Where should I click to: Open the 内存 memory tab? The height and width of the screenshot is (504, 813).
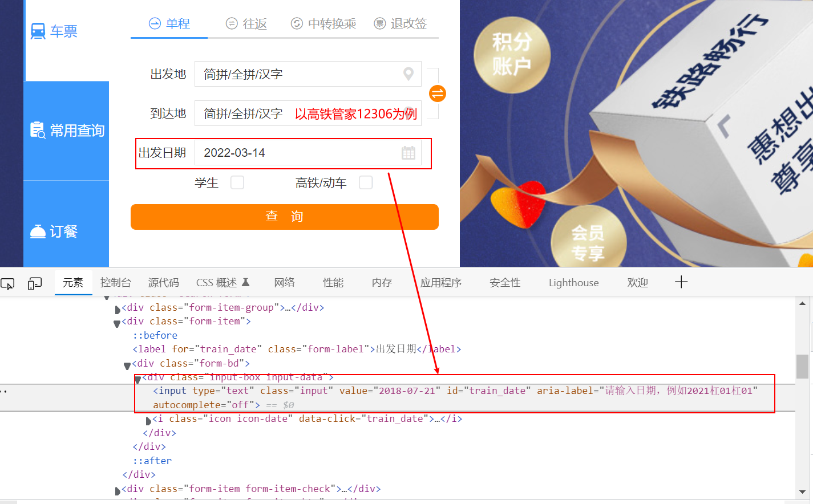(382, 282)
